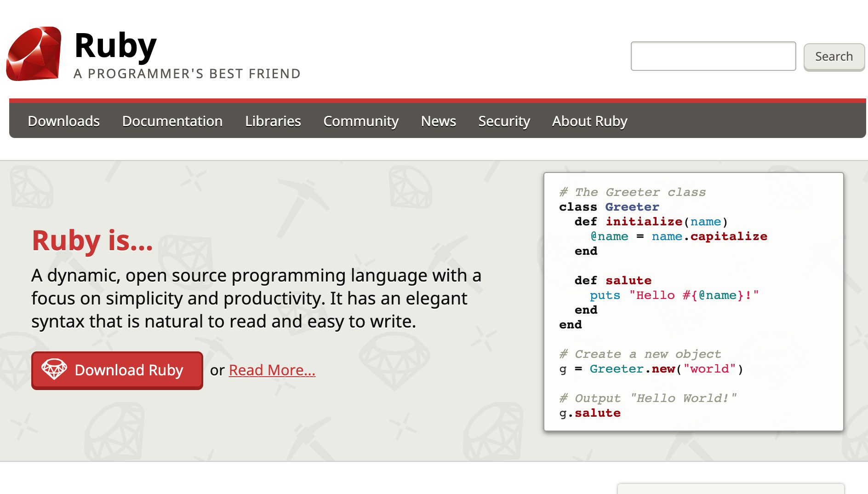Visit the Community page

click(361, 121)
